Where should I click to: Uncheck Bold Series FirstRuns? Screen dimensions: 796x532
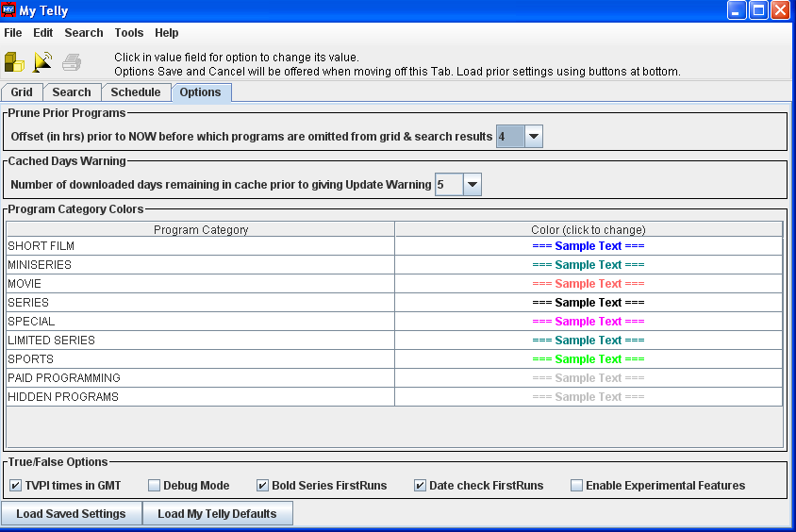(263, 486)
